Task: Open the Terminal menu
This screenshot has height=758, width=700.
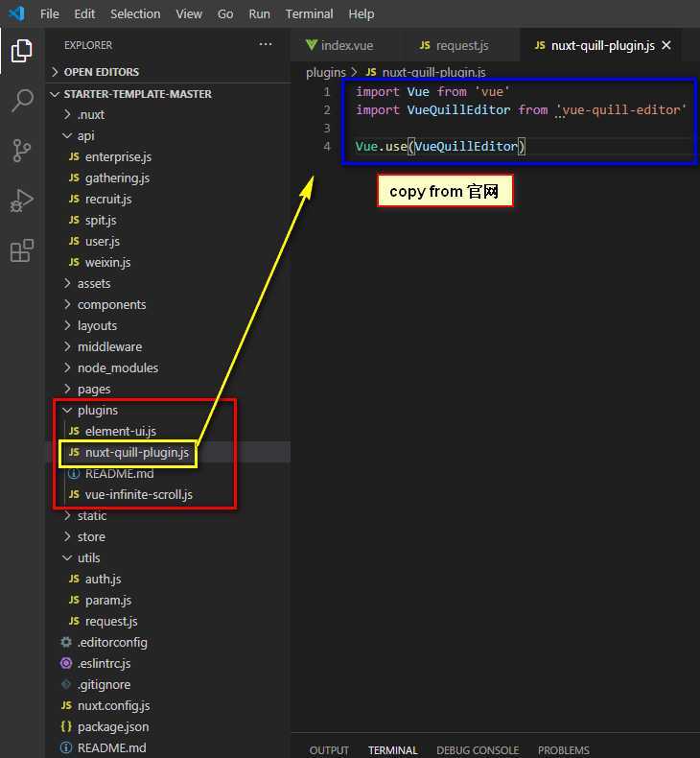Action: click(x=309, y=14)
